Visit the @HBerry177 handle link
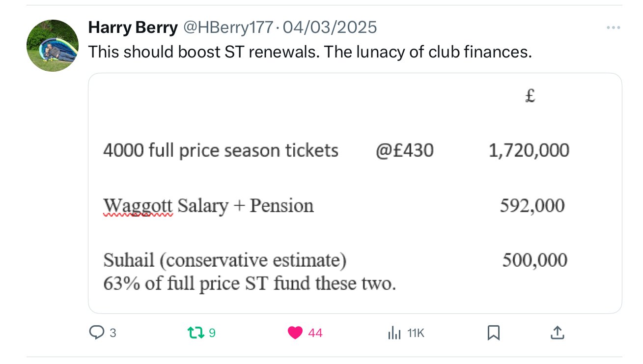 pyautogui.click(x=227, y=28)
